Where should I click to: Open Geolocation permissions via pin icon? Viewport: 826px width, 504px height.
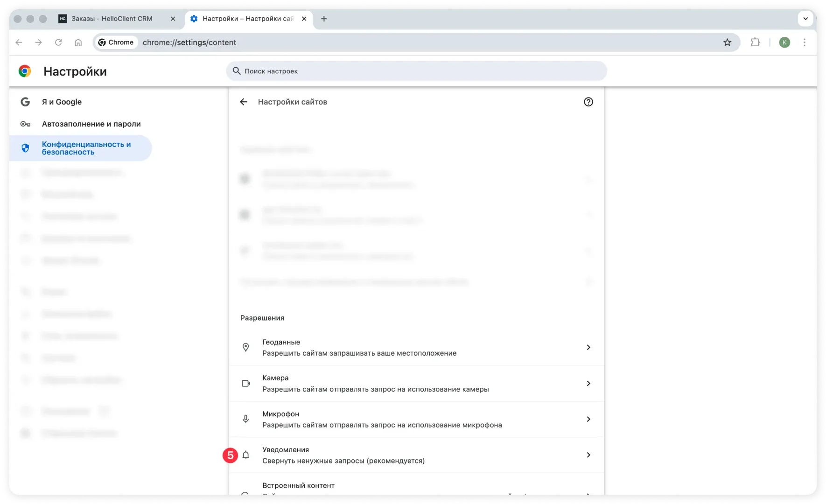click(246, 347)
